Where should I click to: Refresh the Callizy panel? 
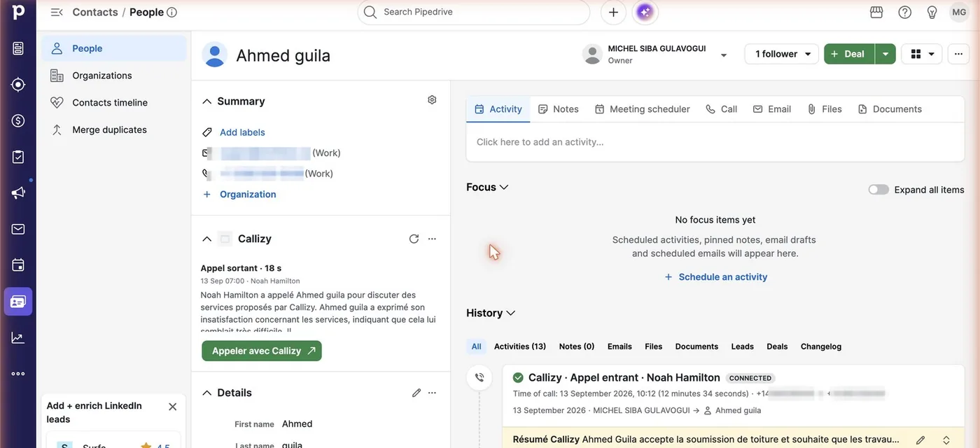click(414, 239)
